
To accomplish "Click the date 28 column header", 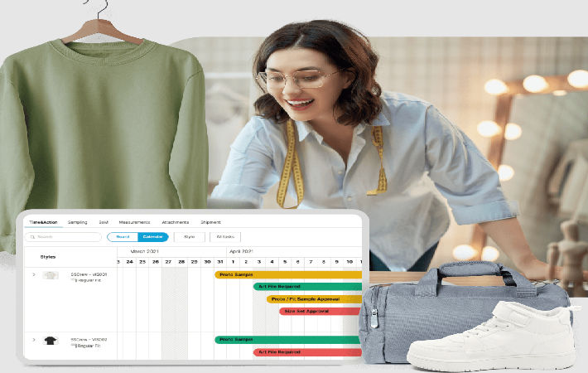I will pos(181,262).
